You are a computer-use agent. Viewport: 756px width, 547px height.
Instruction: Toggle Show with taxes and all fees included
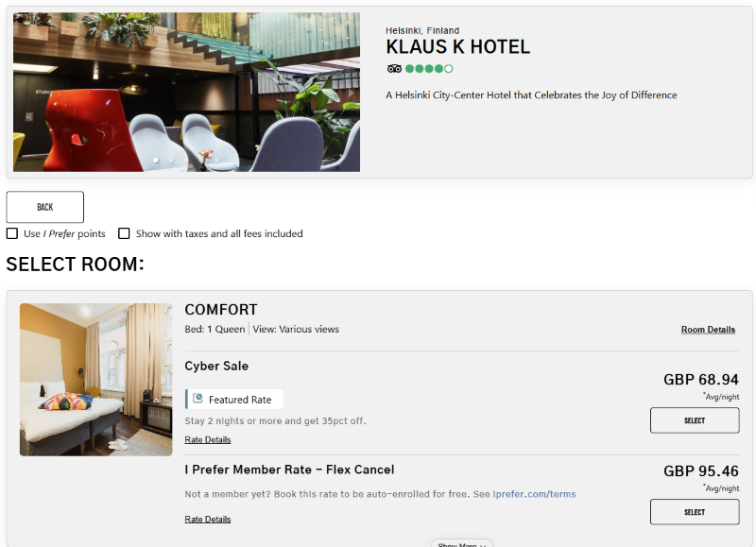click(x=124, y=233)
